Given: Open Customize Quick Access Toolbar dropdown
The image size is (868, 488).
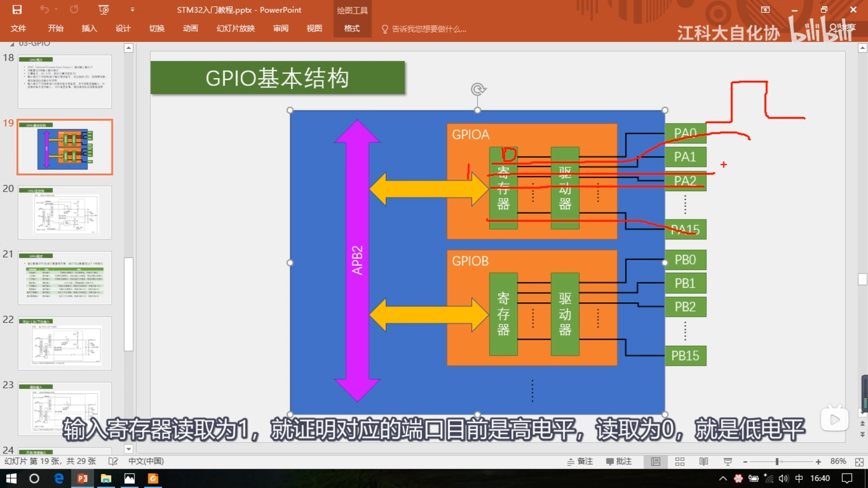Looking at the screenshot, I should pyautogui.click(x=133, y=9).
